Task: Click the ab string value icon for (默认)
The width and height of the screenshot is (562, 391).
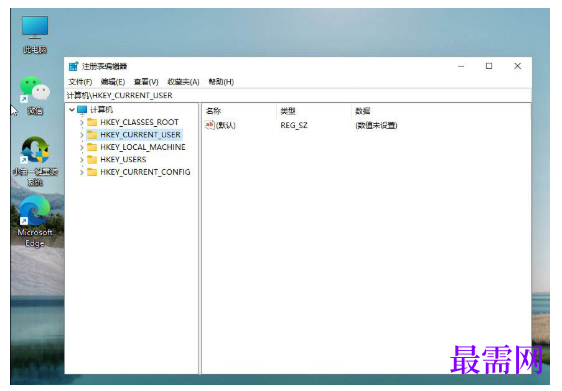Action: (210, 125)
